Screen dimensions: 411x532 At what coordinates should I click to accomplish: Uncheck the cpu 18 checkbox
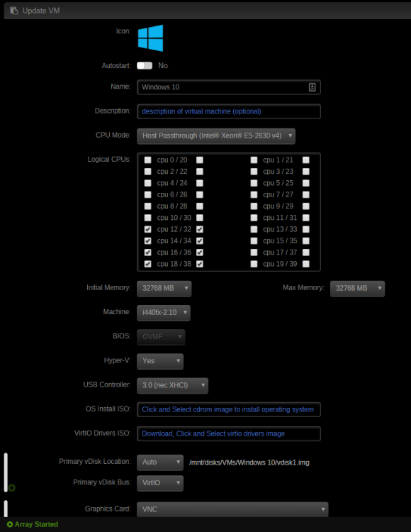coord(147,264)
